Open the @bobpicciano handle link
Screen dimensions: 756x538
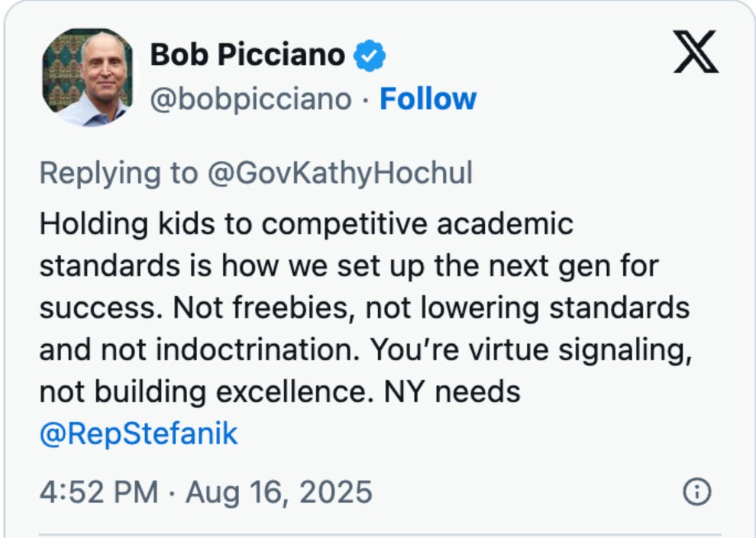point(250,99)
